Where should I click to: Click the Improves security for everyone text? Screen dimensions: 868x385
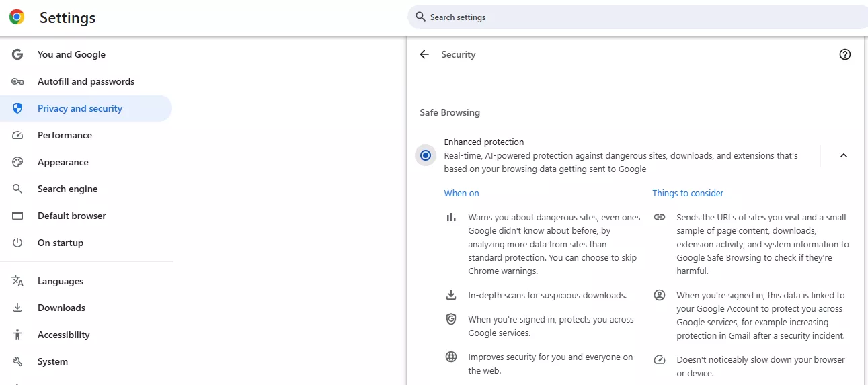click(551, 363)
